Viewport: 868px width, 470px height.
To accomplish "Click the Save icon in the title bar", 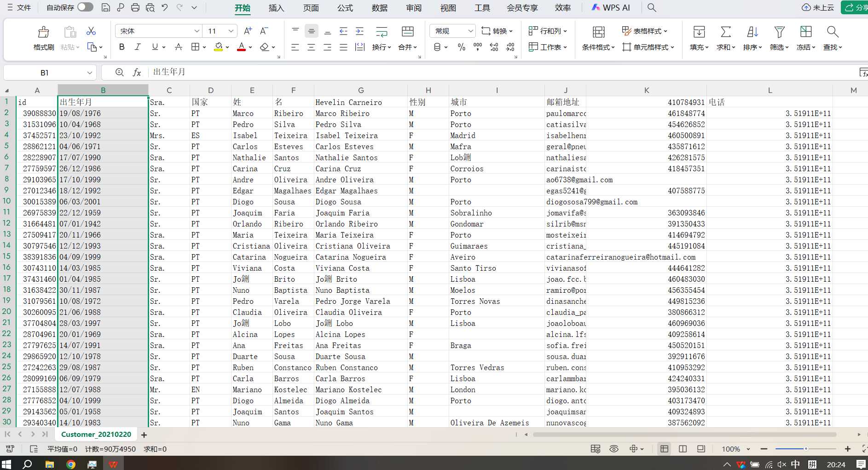I will (105, 7).
